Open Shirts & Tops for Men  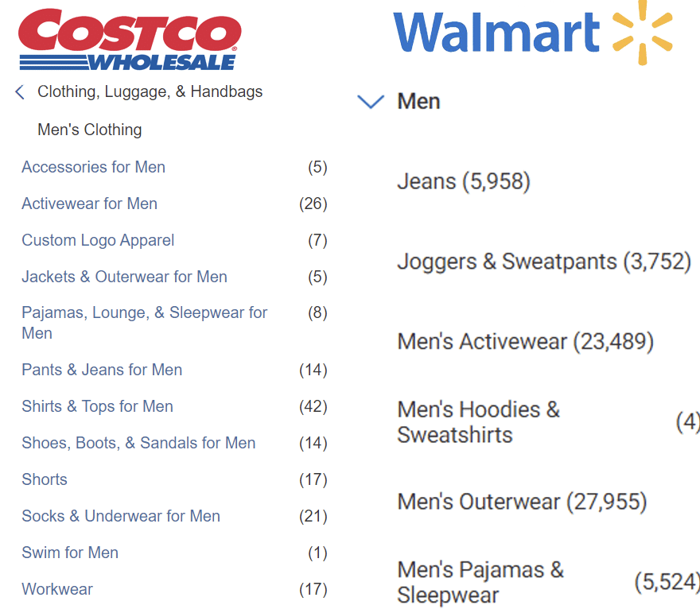tap(97, 406)
